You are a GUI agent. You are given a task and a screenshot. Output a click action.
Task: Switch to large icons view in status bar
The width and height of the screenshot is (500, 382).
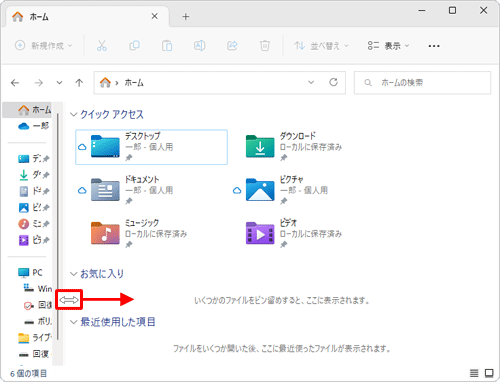tap(489, 373)
